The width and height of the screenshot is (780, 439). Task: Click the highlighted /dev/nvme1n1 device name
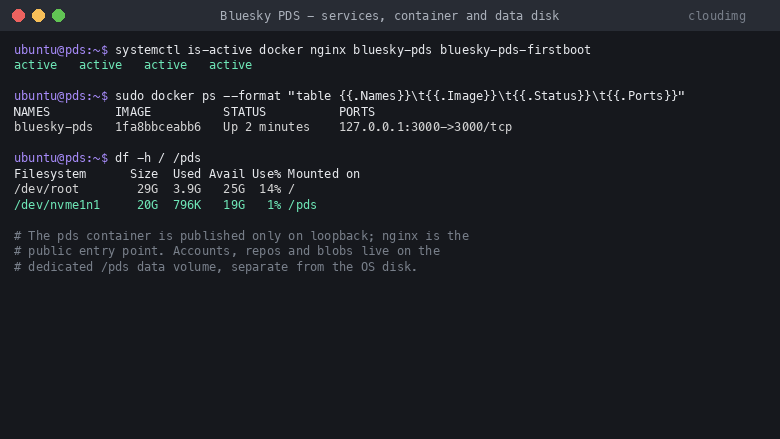[x=57, y=205]
